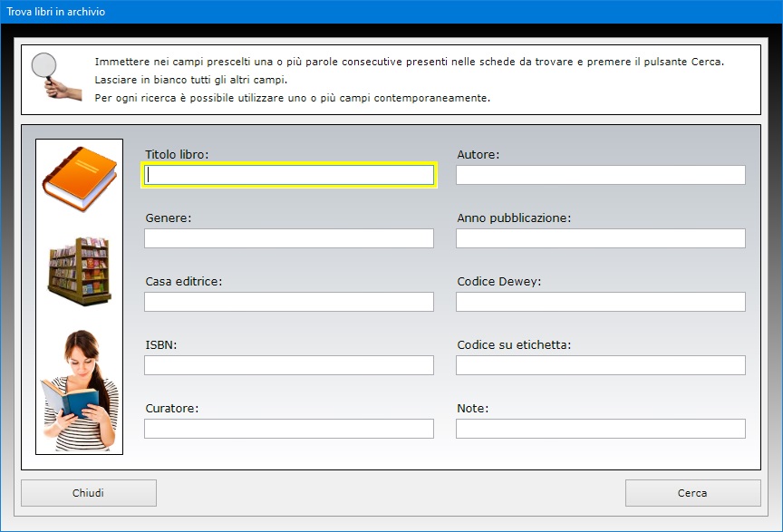
Task: Click the 'Titolo libro:' label
Action: point(177,154)
